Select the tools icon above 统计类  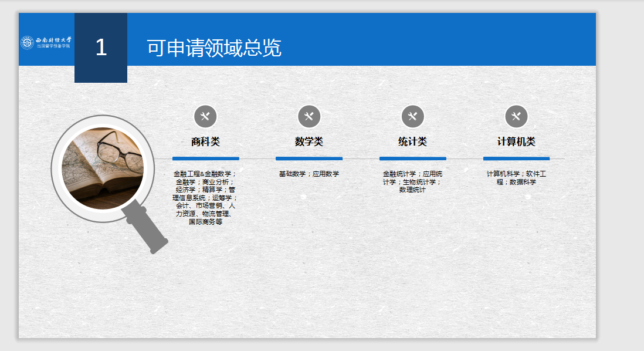tap(412, 116)
